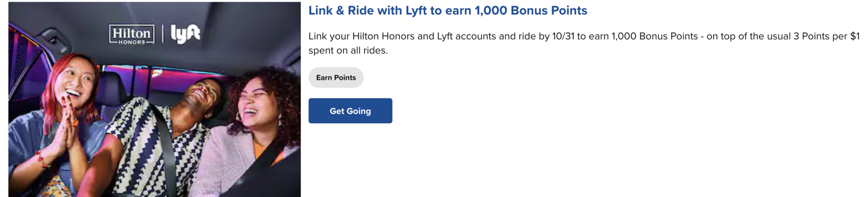Click the 10/31 date in the description
Screen dimensions: 868x197
(563, 37)
